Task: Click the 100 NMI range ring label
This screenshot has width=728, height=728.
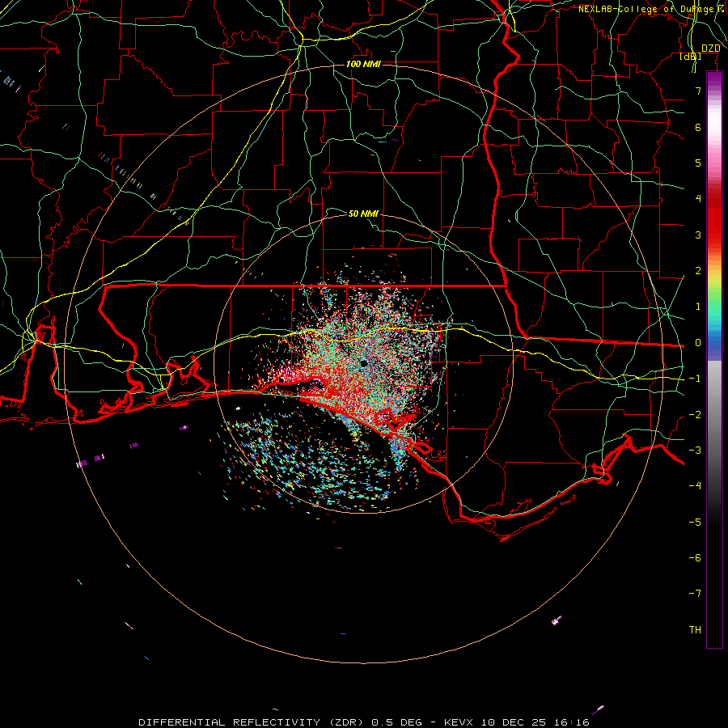Action: (x=363, y=64)
